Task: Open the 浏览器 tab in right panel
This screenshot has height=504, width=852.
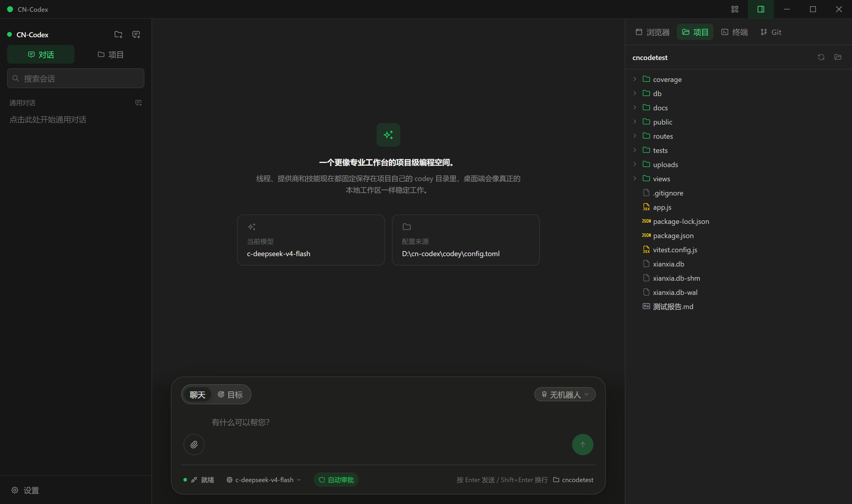Action: [652, 32]
